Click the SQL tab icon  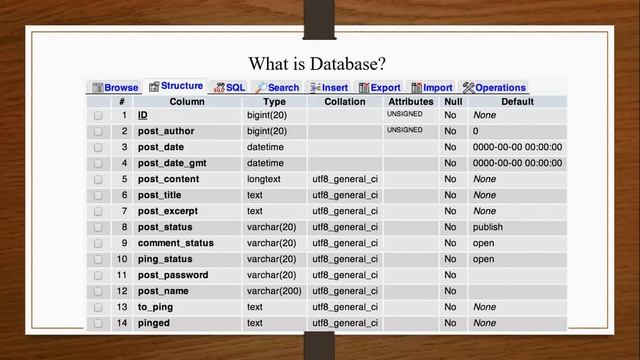pos(219,88)
